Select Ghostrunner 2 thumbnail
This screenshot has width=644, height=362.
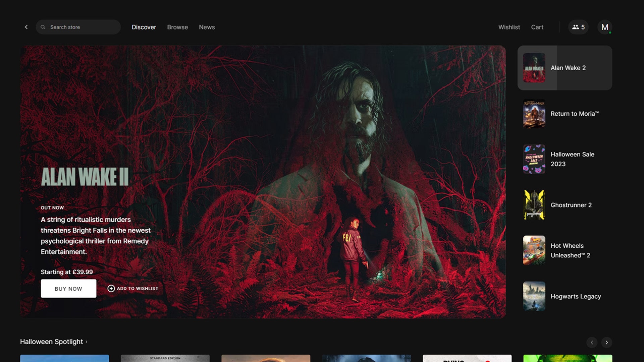pyautogui.click(x=534, y=205)
